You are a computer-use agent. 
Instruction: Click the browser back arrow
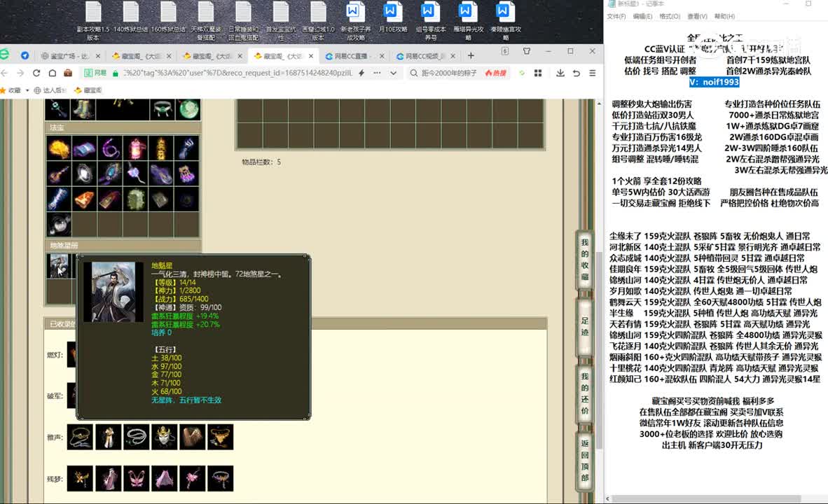[5, 73]
